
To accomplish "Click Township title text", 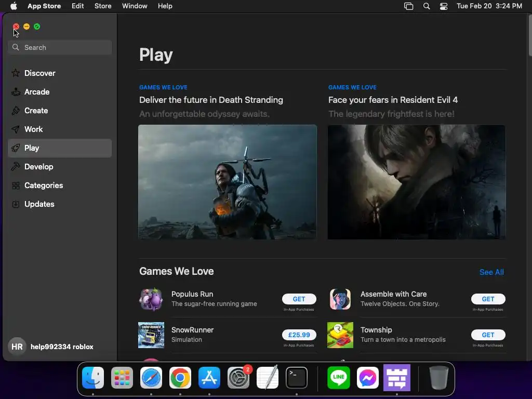I will point(376,330).
